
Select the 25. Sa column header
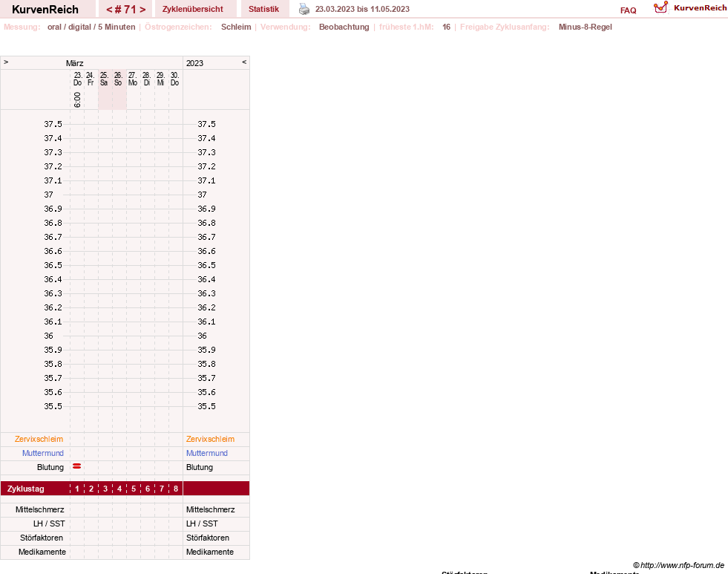coord(105,79)
